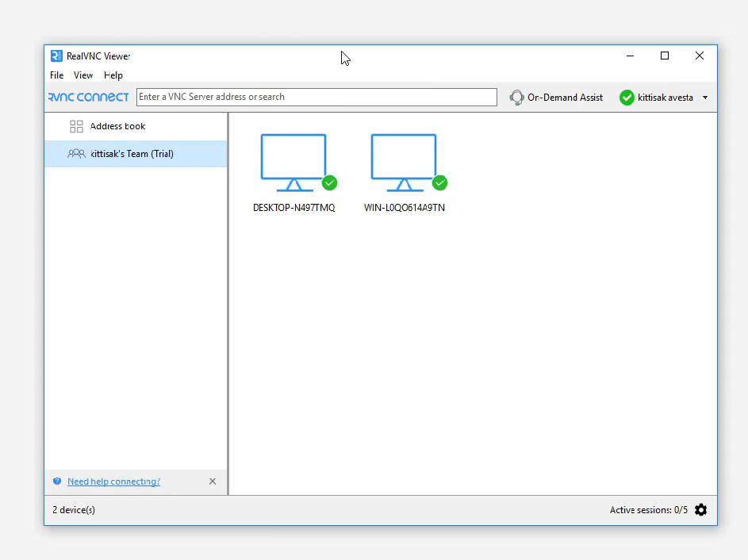Click green status badge on DESKTOP-N497TMQ

tap(330, 182)
